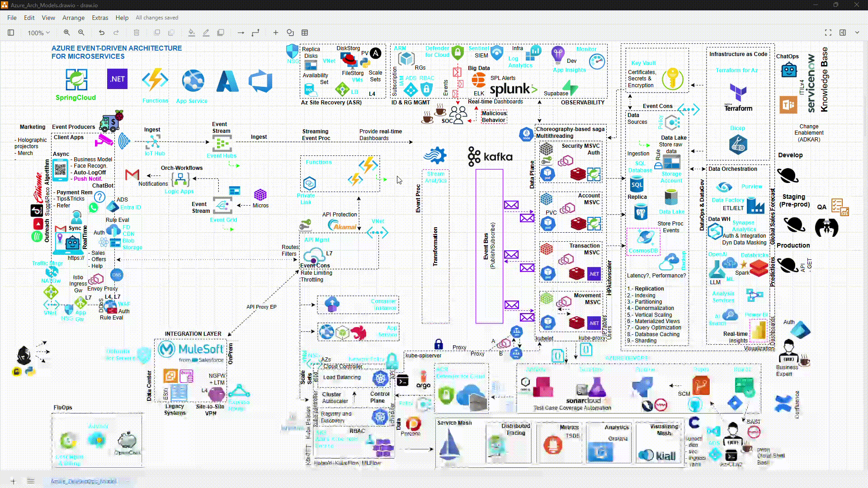Open the Extras menu
The width and height of the screenshot is (868, 488).
[x=100, y=18]
